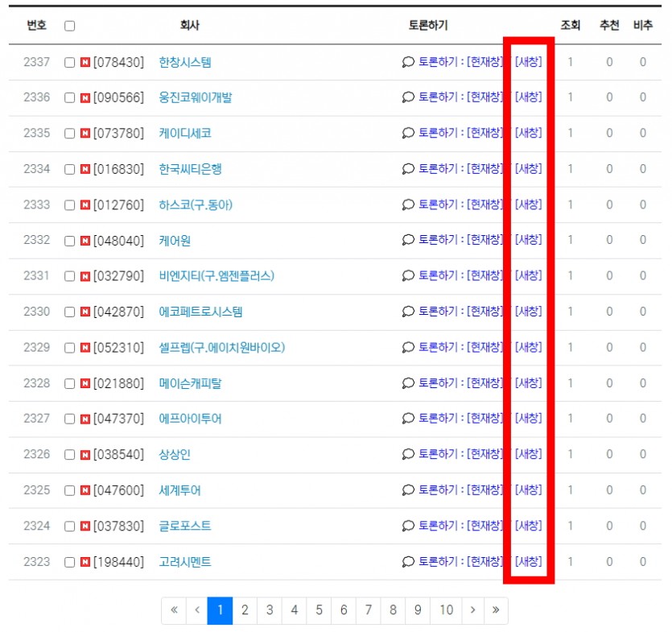Check the box for row 2329 셀프렙
This screenshot has width=672, height=632.
pyautogui.click(x=69, y=348)
